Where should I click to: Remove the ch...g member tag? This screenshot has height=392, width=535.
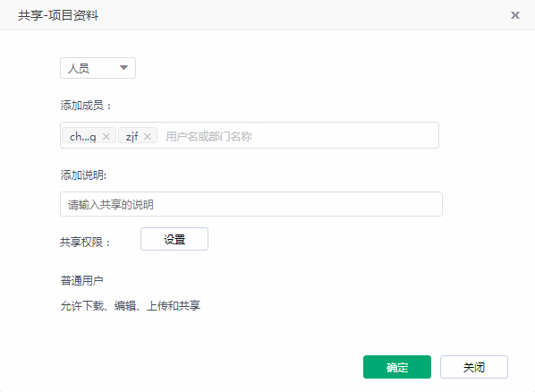click(106, 137)
